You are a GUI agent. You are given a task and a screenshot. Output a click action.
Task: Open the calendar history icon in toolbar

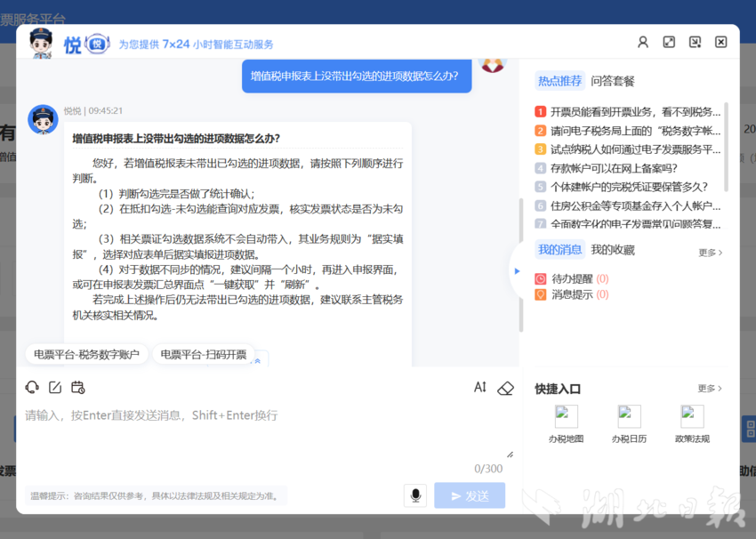pos(78,388)
